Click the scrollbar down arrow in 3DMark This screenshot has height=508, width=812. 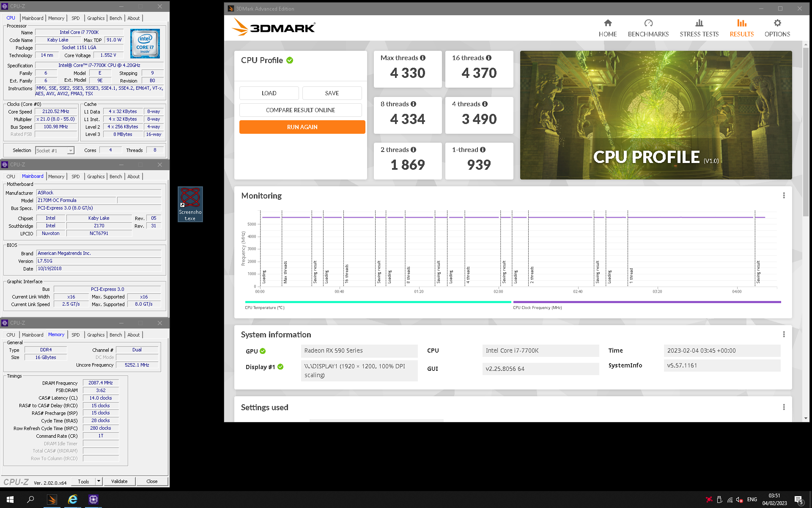point(805,418)
